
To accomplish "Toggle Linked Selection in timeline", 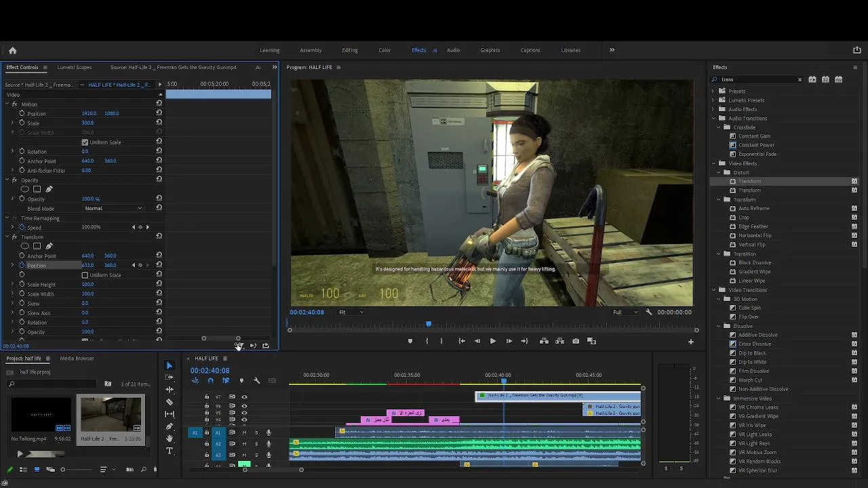I will 226,381.
